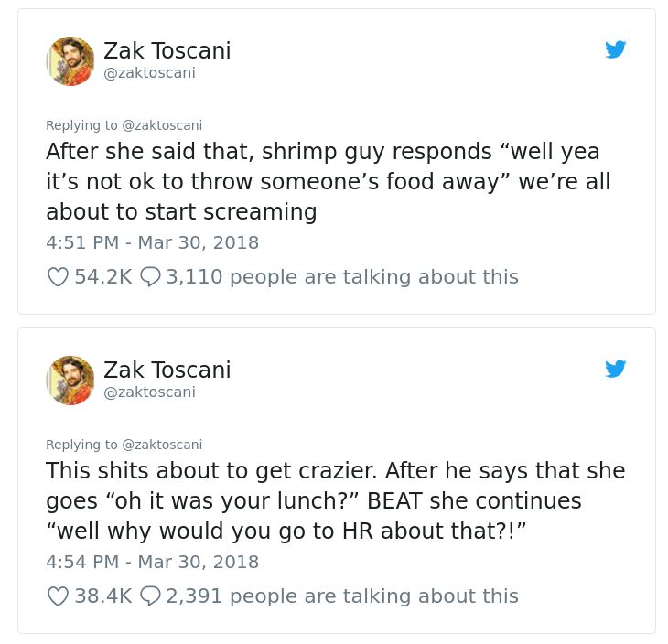Visit @zaktoscani handle under second tweet name
The height and width of the screenshot is (644, 668).
[149, 392]
